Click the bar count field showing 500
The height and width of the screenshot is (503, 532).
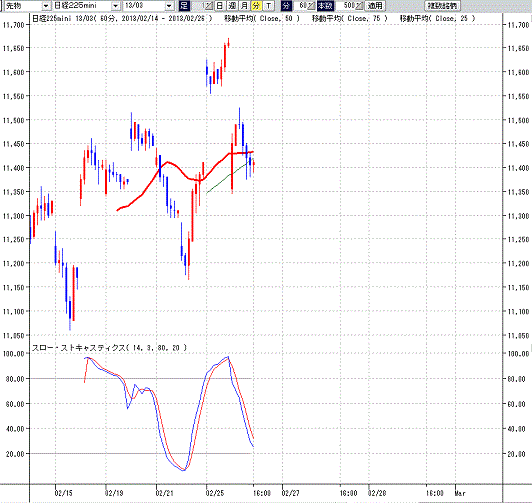click(345, 5)
